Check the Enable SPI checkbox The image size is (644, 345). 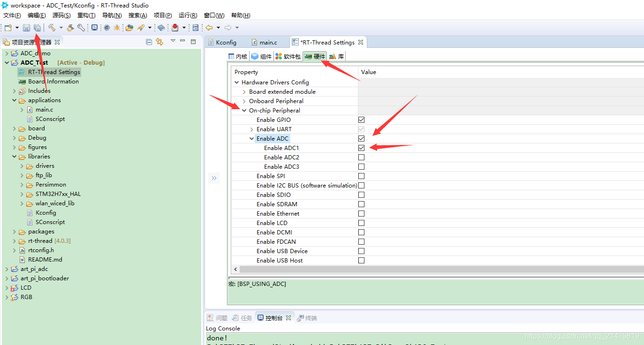point(361,176)
